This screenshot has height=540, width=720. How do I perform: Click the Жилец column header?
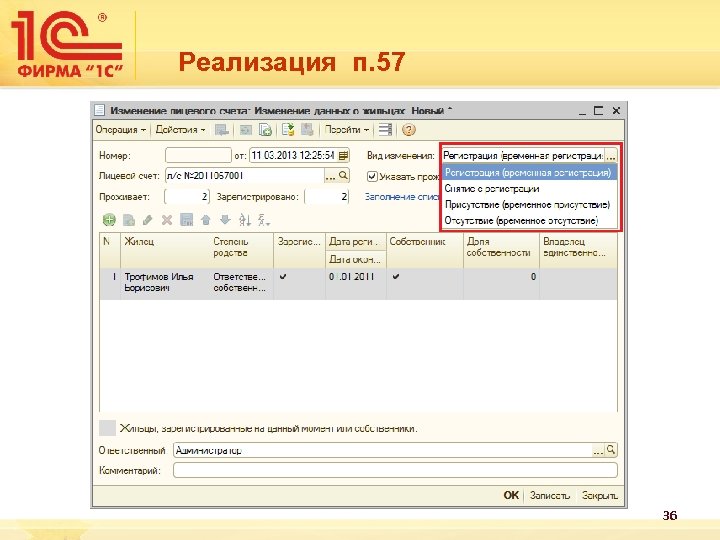tap(165, 250)
